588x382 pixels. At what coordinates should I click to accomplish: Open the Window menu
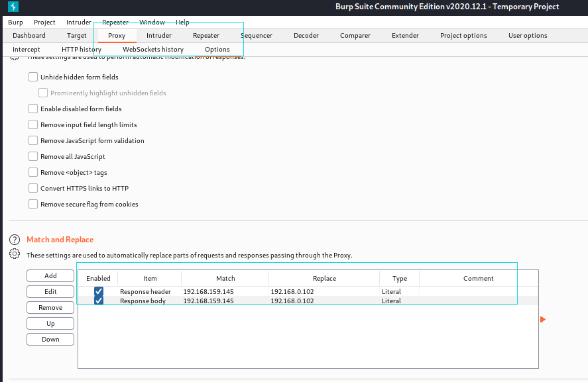(x=152, y=22)
